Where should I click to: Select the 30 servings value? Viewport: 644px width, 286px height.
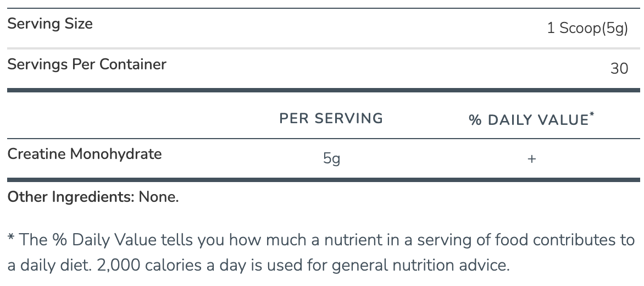click(x=619, y=69)
